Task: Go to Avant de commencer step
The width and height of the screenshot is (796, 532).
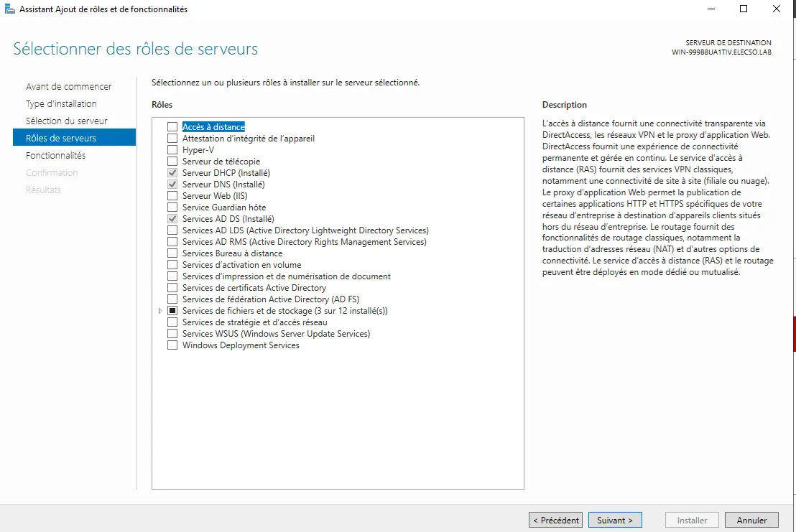Action: tap(69, 87)
